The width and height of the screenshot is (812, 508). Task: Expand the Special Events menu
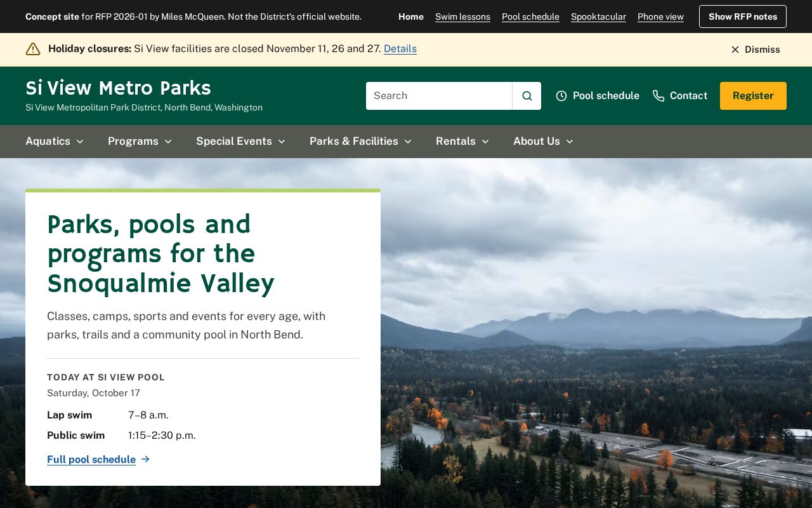(240, 141)
